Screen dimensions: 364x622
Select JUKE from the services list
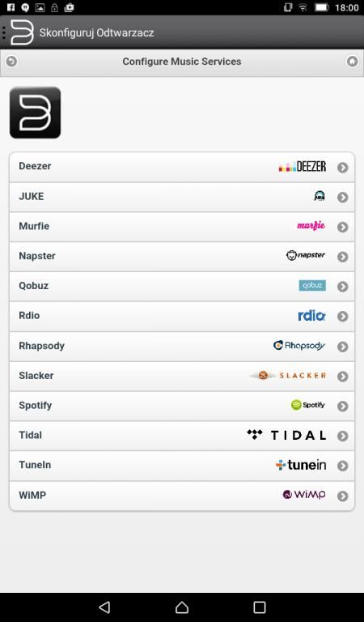[182, 197]
